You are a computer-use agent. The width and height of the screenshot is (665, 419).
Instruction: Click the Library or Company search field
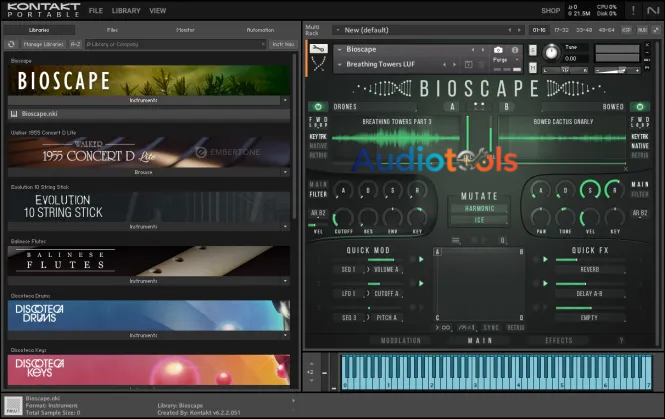[175, 44]
